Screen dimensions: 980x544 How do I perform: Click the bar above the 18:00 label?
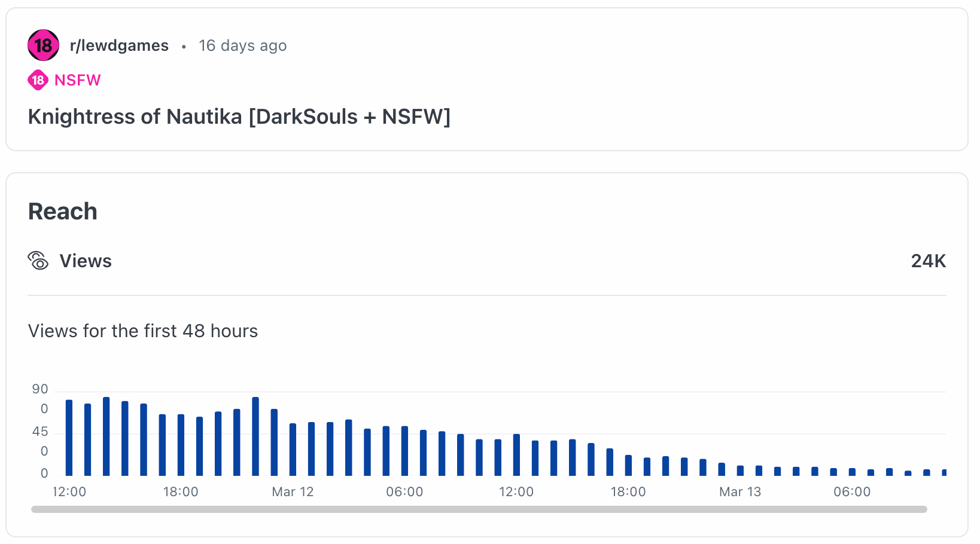[181, 445]
